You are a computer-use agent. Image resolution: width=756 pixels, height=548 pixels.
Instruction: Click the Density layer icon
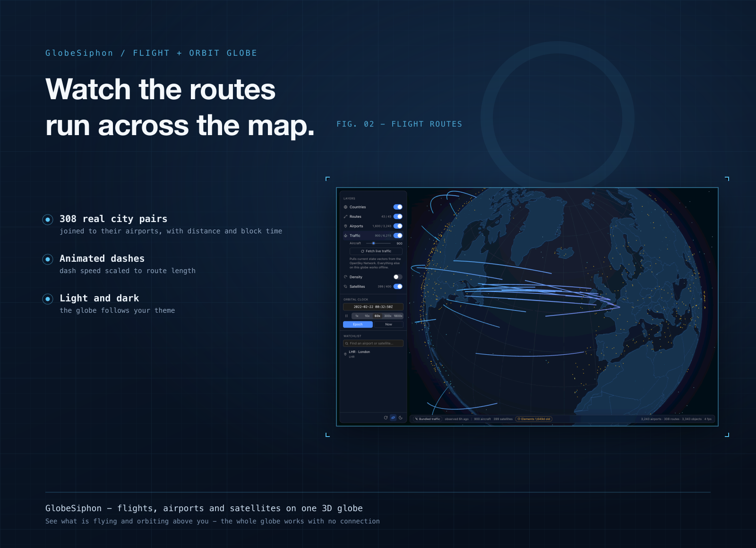click(x=345, y=277)
